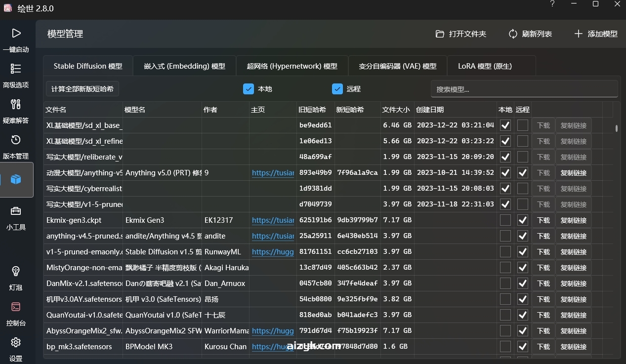Select the 嵌入式 (Embedding) 模型 tab

tap(184, 66)
